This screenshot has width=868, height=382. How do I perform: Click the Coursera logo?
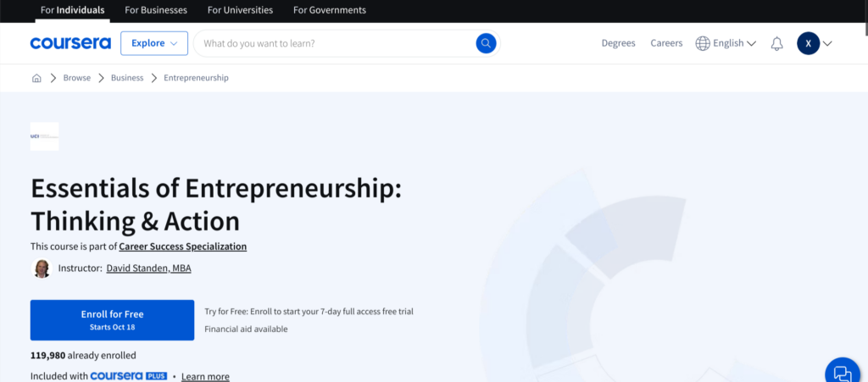[x=70, y=43]
